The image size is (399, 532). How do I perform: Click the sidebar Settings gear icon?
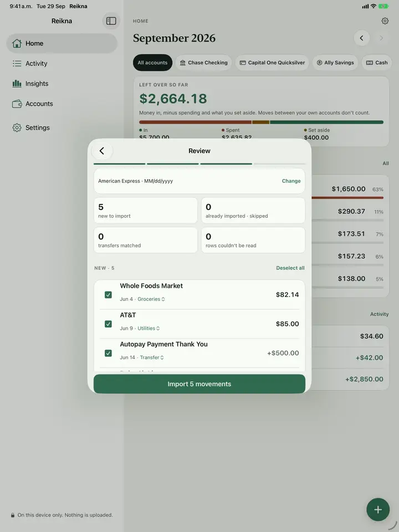click(x=17, y=127)
